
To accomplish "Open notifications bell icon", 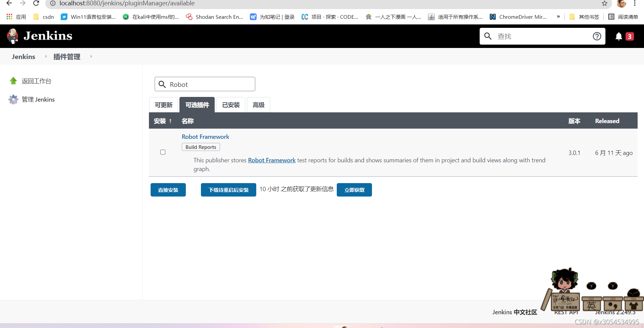I will click(619, 36).
